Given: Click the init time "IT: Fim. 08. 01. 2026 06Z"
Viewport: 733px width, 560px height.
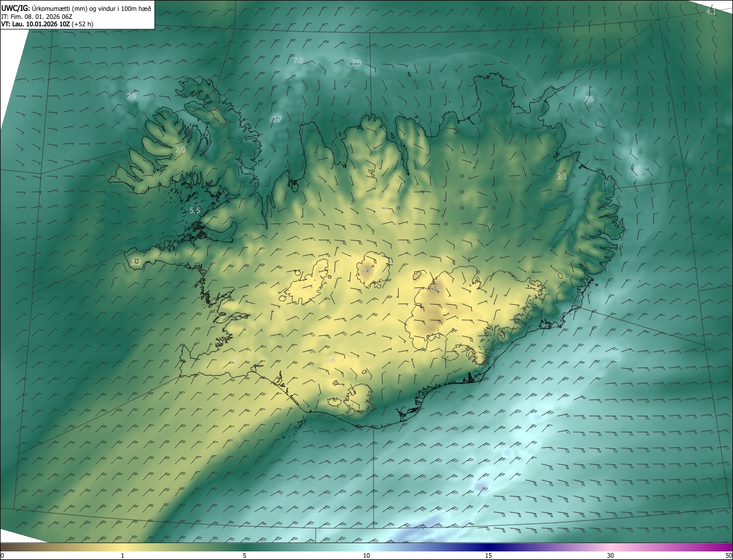Looking at the screenshot, I should [x=37, y=16].
